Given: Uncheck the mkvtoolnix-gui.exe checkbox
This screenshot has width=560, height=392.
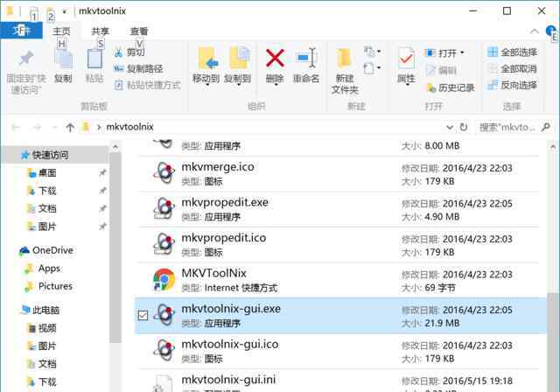Looking at the screenshot, I should [x=143, y=315].
